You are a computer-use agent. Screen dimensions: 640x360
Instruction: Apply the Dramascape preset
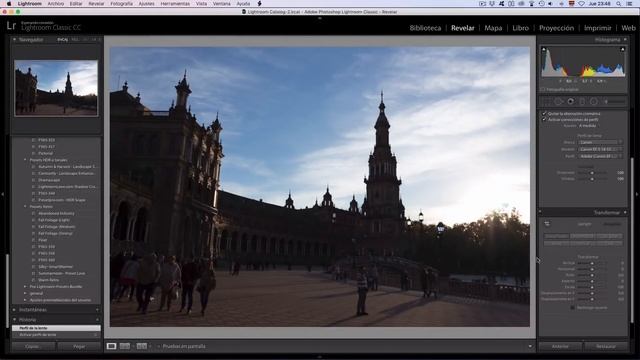(x=49, y=180)
